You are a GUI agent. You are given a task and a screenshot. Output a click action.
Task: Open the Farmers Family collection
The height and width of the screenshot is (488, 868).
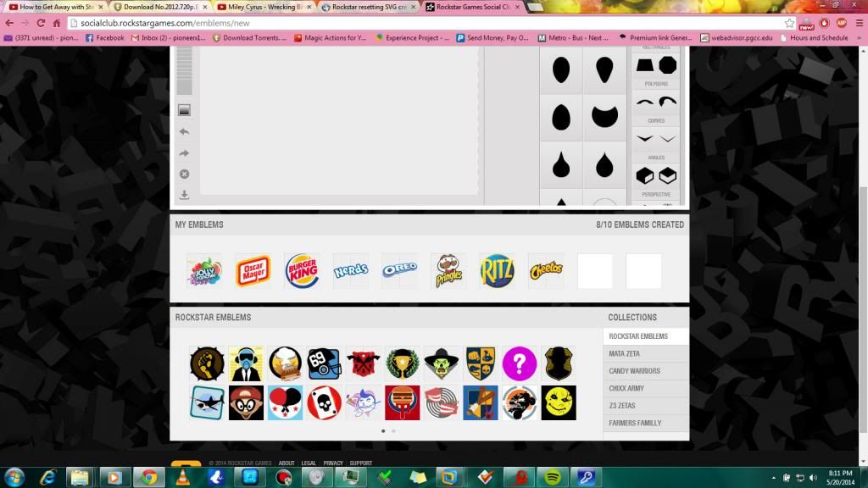[635, 423]
